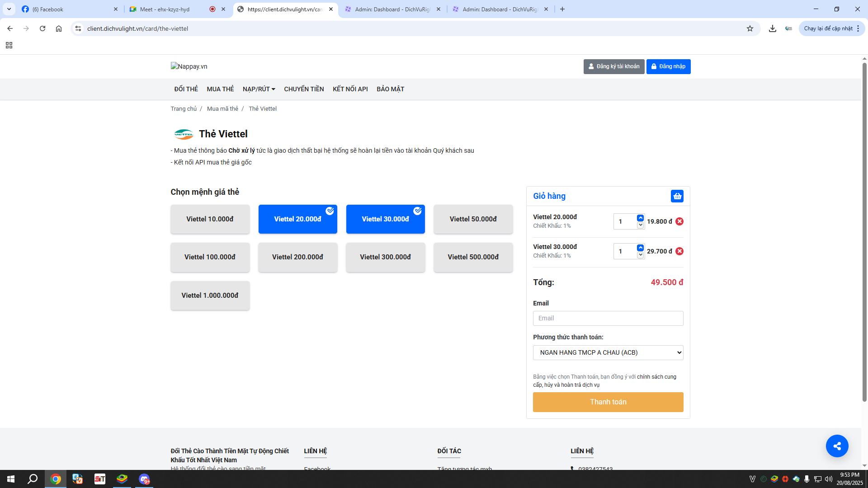
Task: Click the Đăng ký tài khoản button
Action: tap(614, 66)
